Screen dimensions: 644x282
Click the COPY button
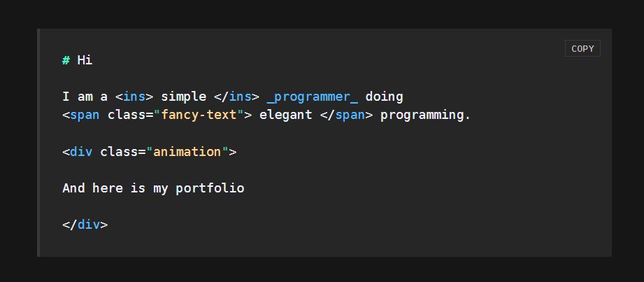click(x=582, y=48)
